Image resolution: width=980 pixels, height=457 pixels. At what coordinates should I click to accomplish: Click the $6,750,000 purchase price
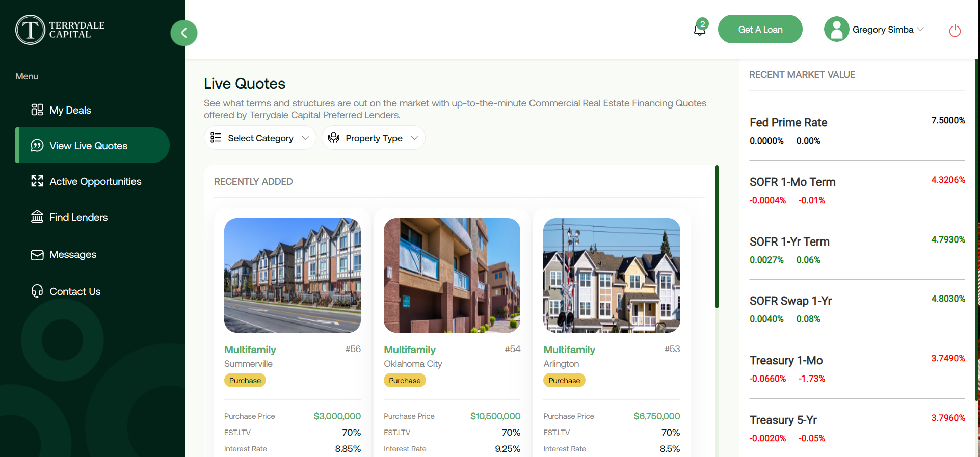[657, 416]
